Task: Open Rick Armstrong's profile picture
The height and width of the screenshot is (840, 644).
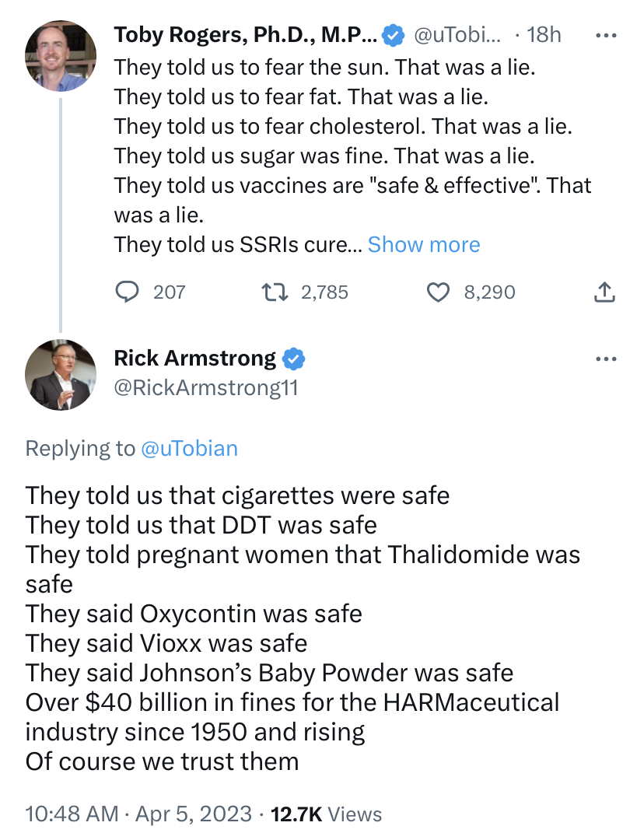Action: (x=61, y=376)
